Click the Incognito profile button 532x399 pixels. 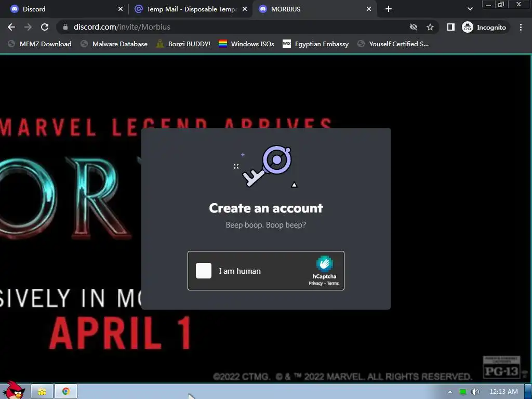tap(484, 27)
